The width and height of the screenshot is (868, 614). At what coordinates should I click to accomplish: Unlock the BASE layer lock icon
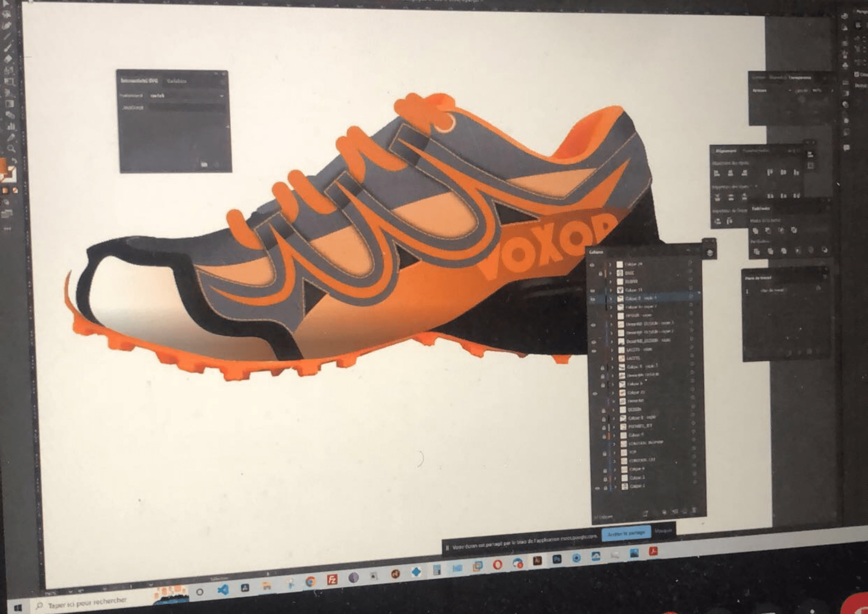(601, 273)
